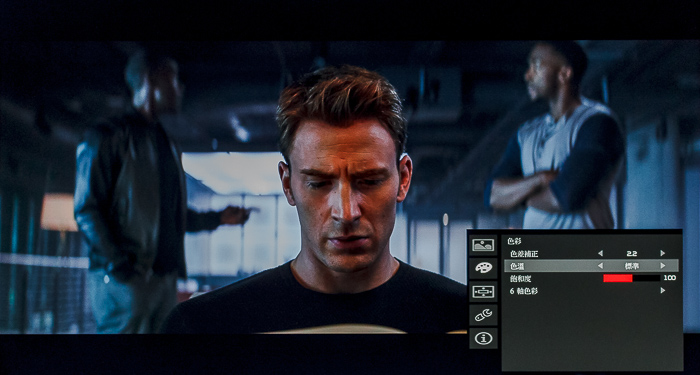The height and width of the screenshot is (375, 700).
Task: Click the red saturation slider bar
Action: click(618, 278)
